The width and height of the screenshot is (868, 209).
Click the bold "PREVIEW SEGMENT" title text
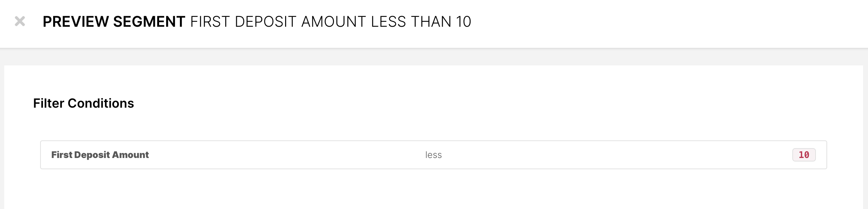coord(114,22)
